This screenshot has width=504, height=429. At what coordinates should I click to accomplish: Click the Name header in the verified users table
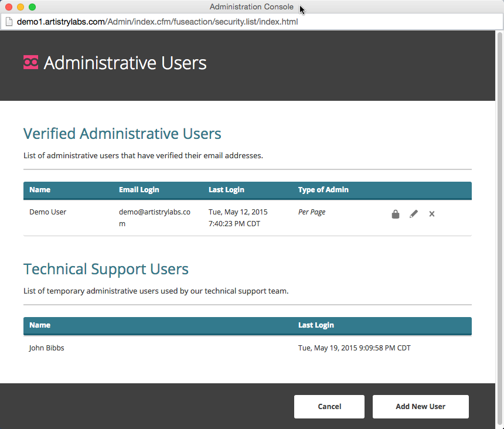pyautogui.click(x=40, y=190)
